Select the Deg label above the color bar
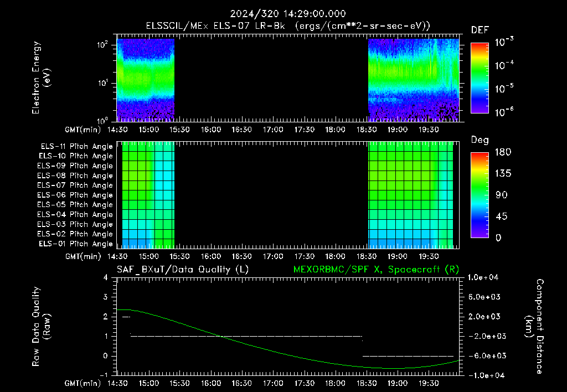 [480, 140]
